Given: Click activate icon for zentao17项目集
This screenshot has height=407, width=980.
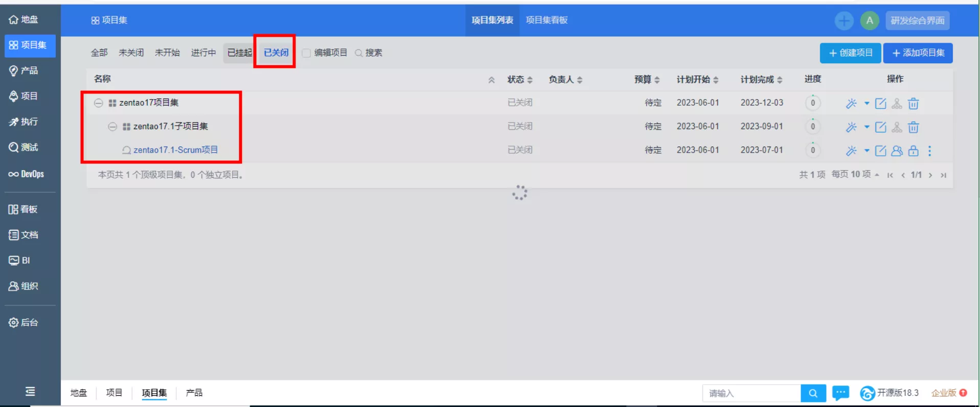Looking at the screenshot, I should (851, 104).
